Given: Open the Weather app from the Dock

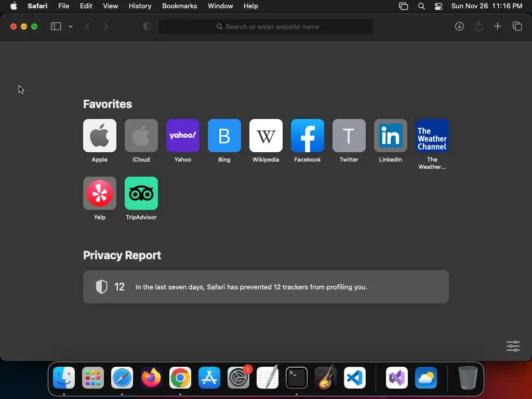Looking at the screenshot, I should [426, 378].
